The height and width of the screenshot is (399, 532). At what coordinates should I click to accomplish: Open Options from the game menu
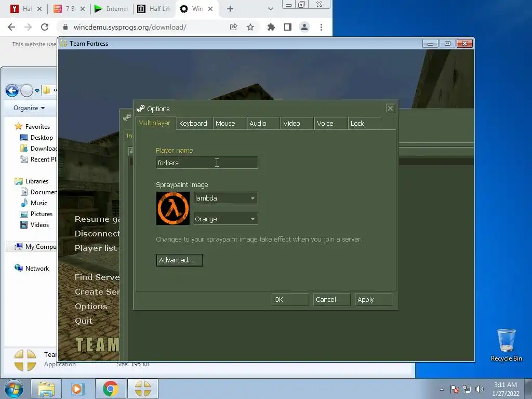[x=91, y=307]
